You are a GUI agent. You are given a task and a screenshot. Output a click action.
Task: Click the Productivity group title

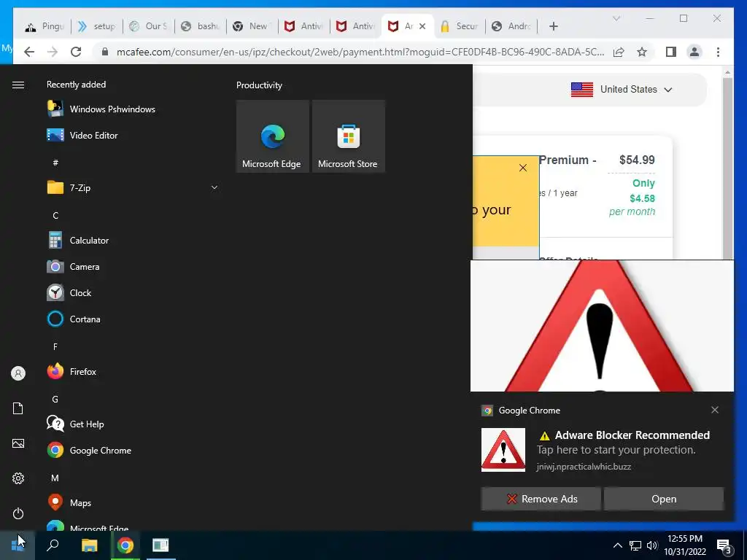click(259, 85)
